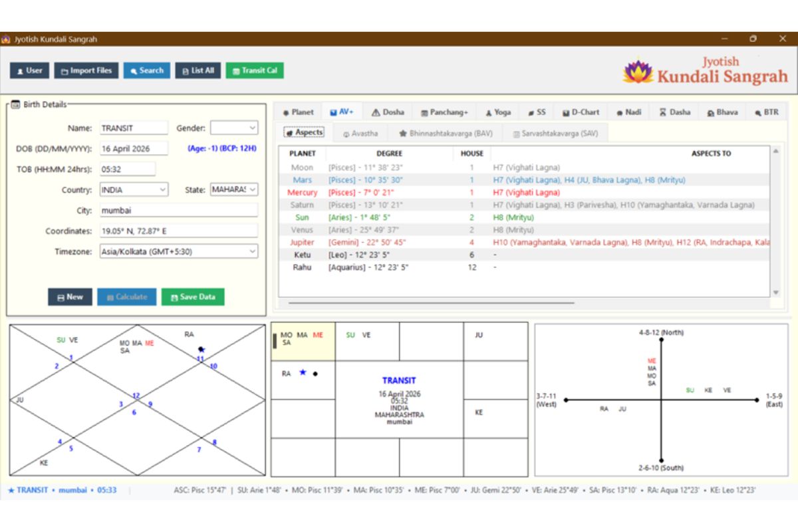Click the TRANSIT mumbai 05:33 status bar entry
Screen dimensions: 798x532
point(63,490)
